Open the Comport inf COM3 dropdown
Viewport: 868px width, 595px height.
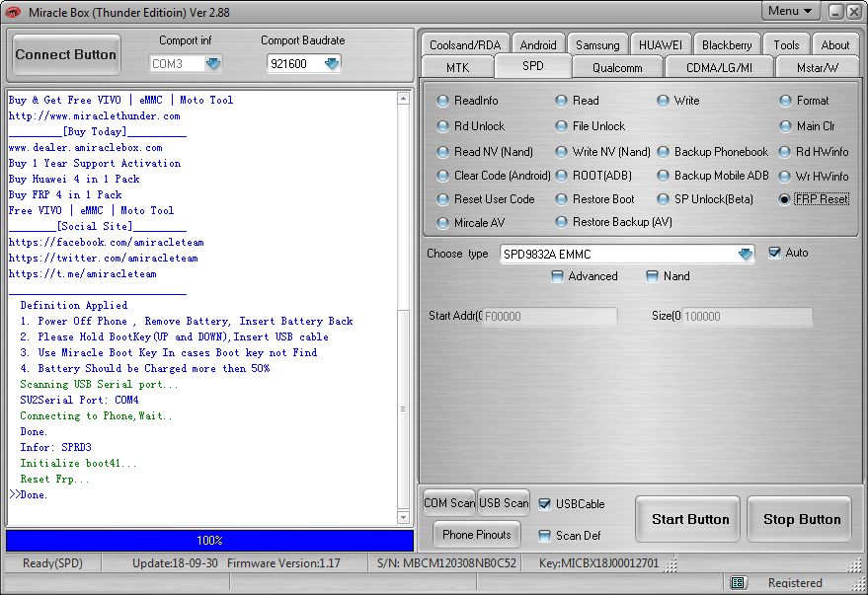click(x=213, y=63)
